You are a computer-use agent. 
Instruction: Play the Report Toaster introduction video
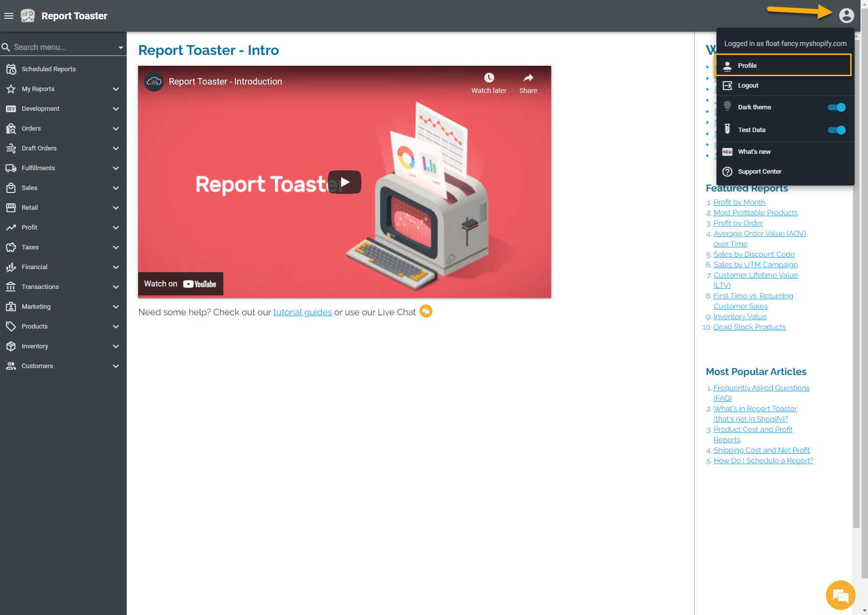[345, 182]
